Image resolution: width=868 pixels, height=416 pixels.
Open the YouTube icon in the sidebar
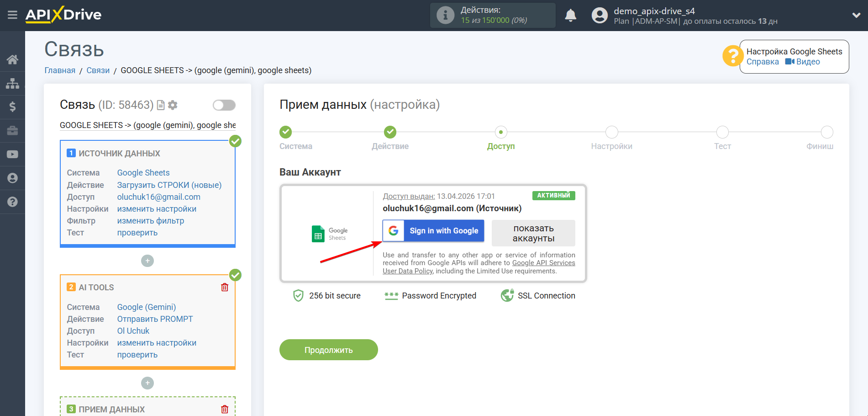(12, 154)
